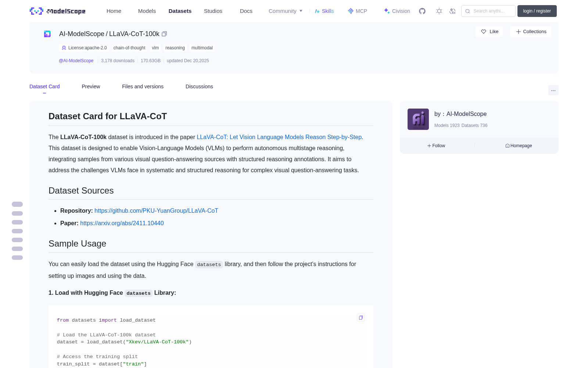Click the by : AI-ModelScope name
The height and width of the screenshot is (368, 588).
tap(460, 114)
